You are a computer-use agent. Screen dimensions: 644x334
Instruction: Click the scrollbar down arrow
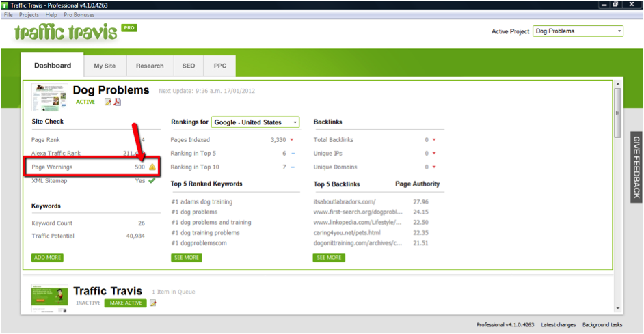pyautogui.click(x=617, y=309)
